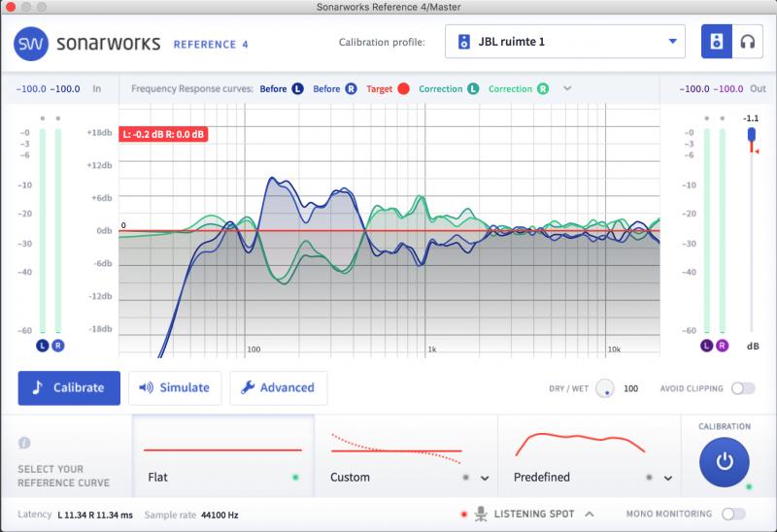Click the info icon above Select Your Reference Curve
This screenshot has height=532, width=777.
pyautogui.click(x=24, y=443)
